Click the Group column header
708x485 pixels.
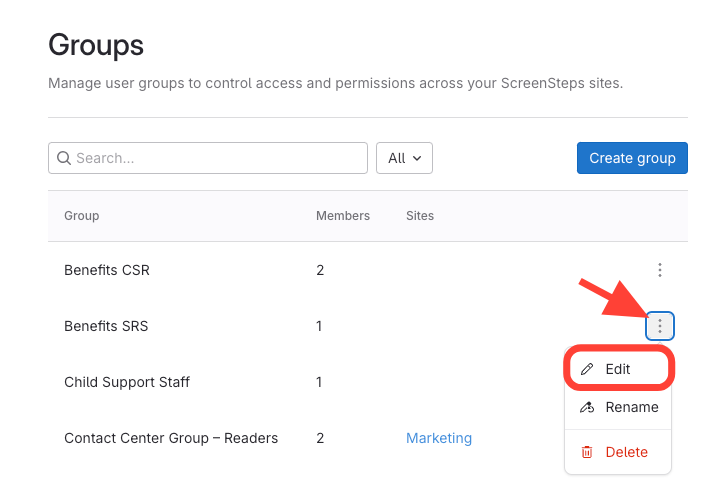[x=82, y=216]
